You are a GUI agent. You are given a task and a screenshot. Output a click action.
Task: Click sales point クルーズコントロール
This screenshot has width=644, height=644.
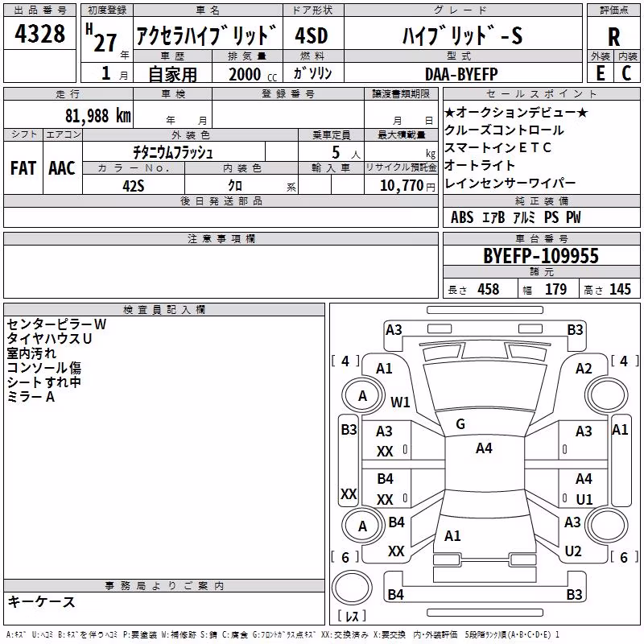coord(504,130)
